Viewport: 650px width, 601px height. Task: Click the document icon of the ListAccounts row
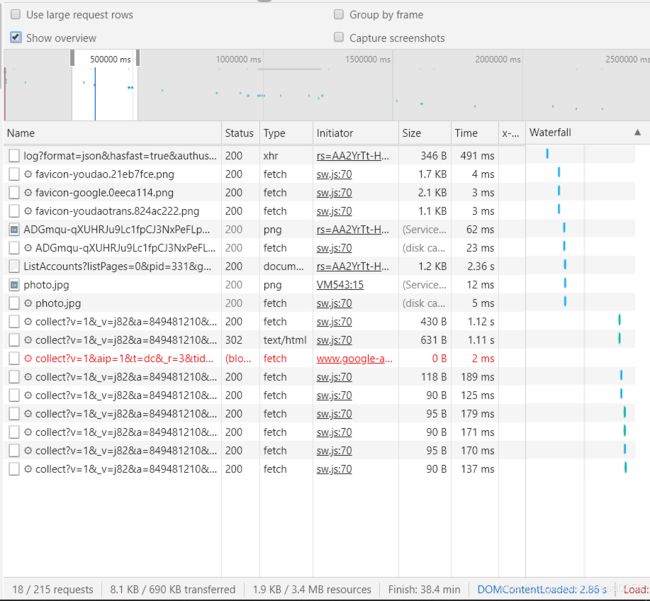click(x=14, y=266)
